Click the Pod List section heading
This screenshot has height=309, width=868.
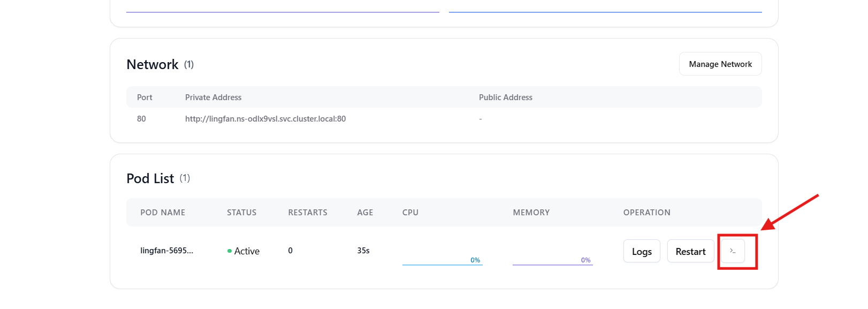(150, 178)
